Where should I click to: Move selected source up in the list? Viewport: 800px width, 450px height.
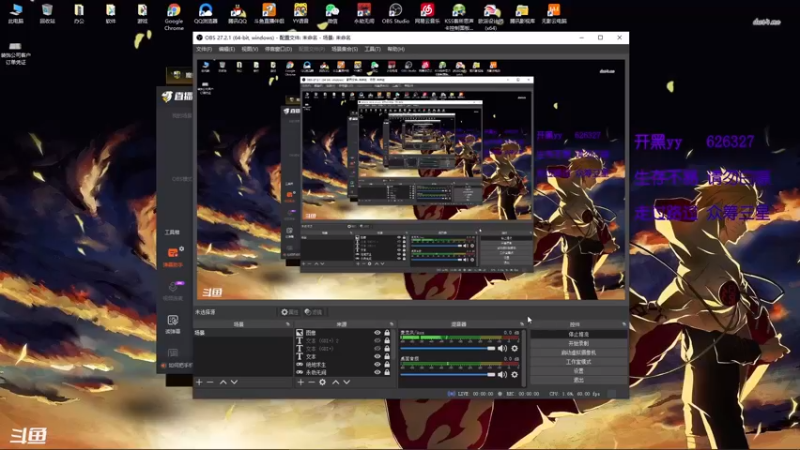tap(336, 382)
